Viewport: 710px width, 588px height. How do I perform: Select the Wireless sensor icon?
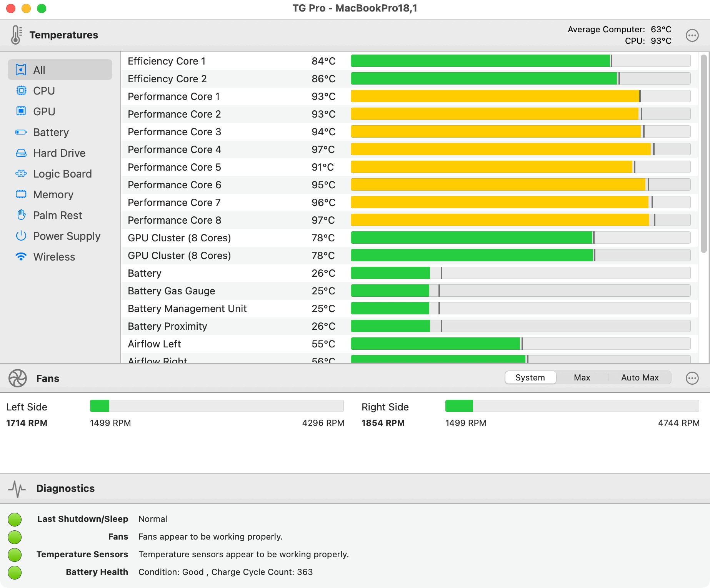tap(21, 257)
